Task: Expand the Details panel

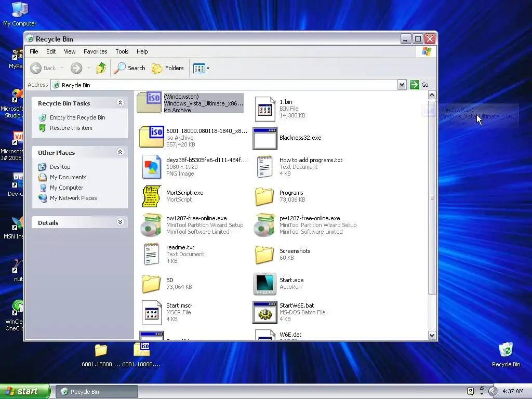Action: click(120, 222)
